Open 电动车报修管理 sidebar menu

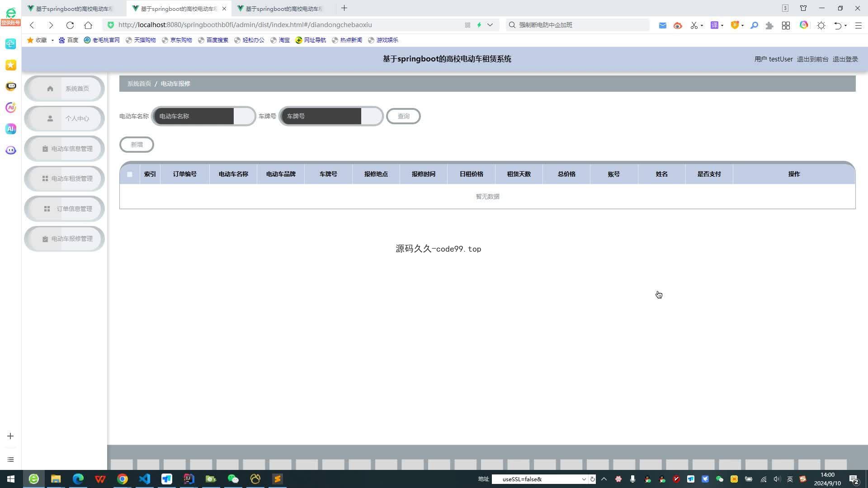[x=64, y=239]
